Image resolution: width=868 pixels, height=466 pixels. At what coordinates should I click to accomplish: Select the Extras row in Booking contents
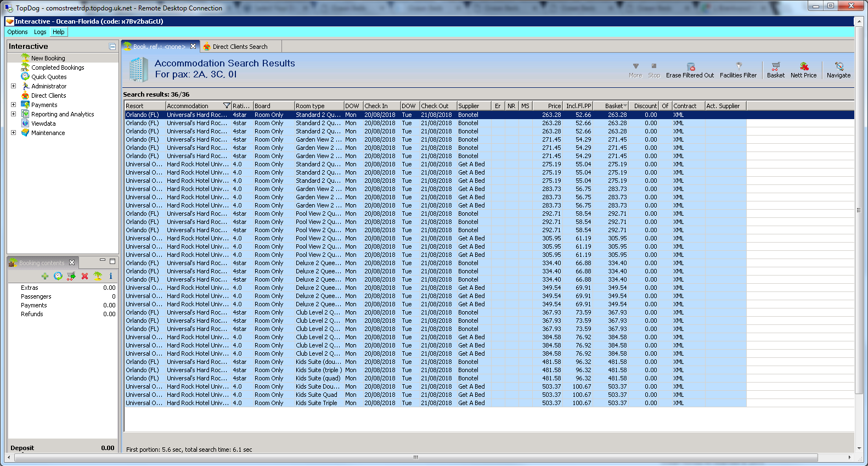(x=63, y=288)
